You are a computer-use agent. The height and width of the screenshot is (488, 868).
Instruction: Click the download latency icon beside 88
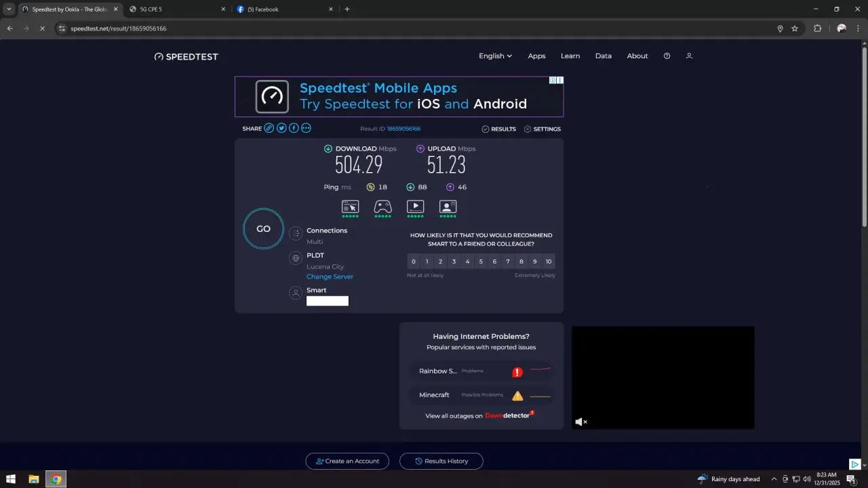tap(410, 187)
